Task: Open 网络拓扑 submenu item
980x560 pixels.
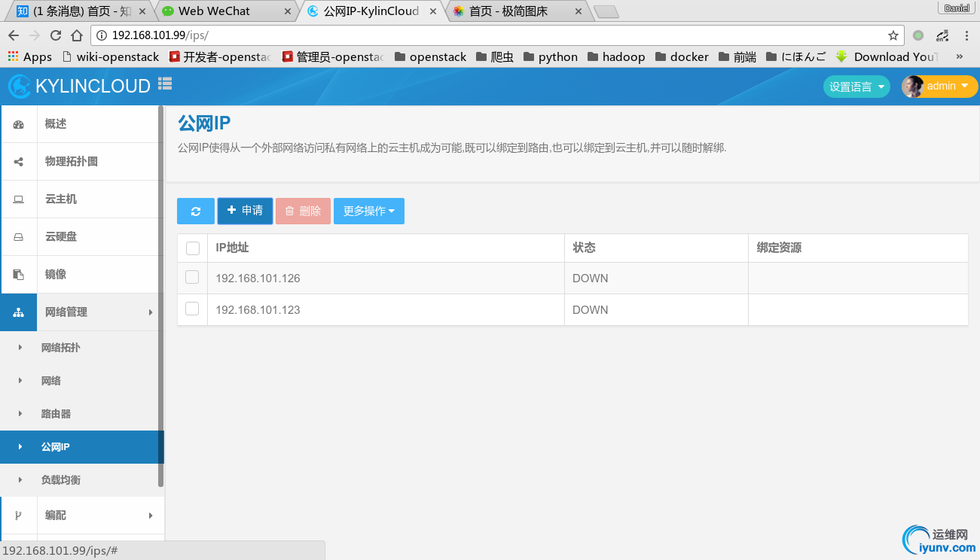Action: (x=60, y=348)
